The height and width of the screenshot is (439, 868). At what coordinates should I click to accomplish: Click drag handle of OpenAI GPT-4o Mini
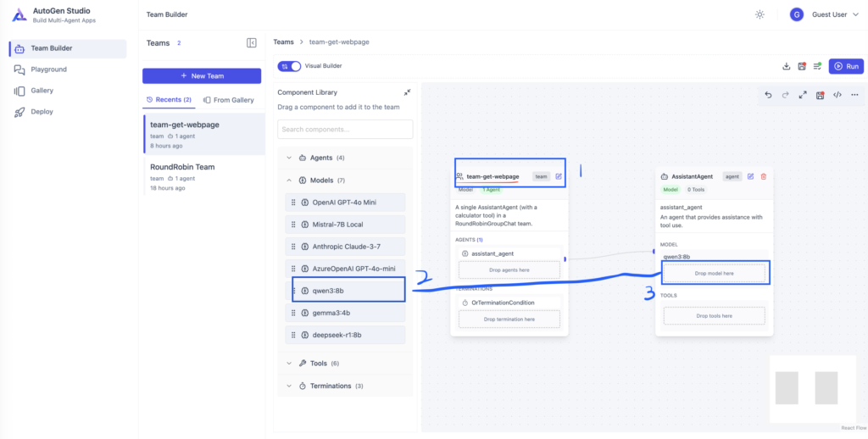point(293,203)
